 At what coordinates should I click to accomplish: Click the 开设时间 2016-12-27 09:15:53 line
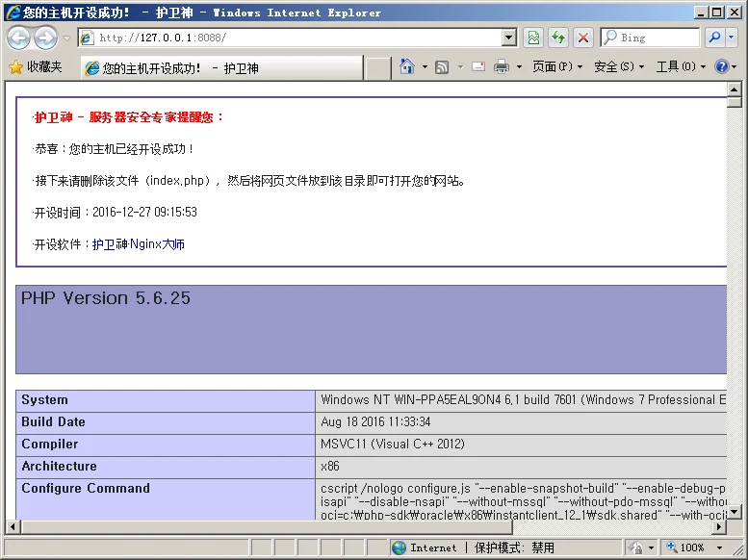click(x=116, y=213)
